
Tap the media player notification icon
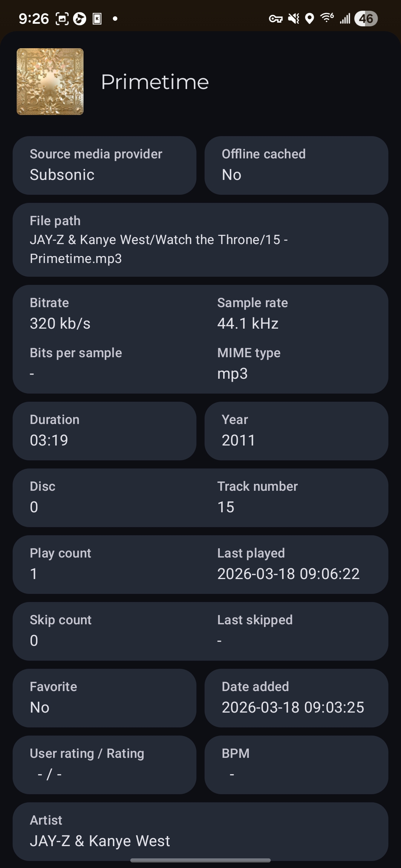(79, 19)
